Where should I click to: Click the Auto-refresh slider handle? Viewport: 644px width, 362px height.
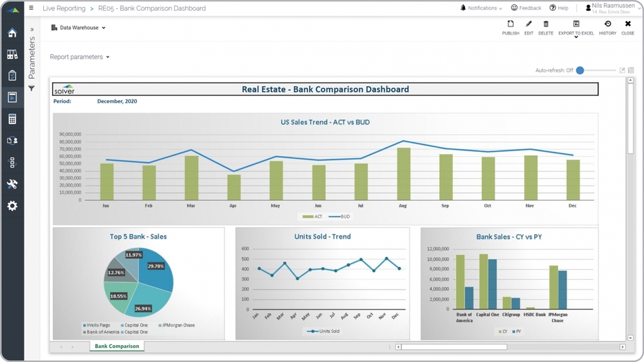(580, 71)
